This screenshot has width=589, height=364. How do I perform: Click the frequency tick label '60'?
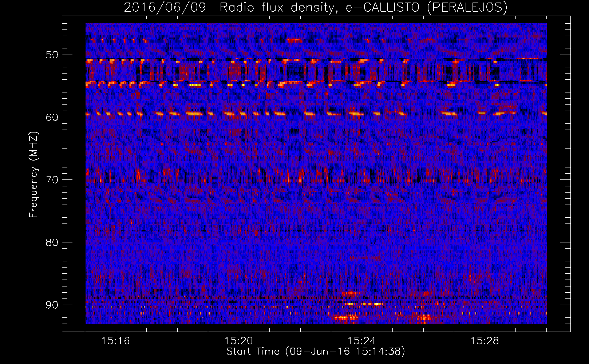pyautogui.click(x=52, y=117)
